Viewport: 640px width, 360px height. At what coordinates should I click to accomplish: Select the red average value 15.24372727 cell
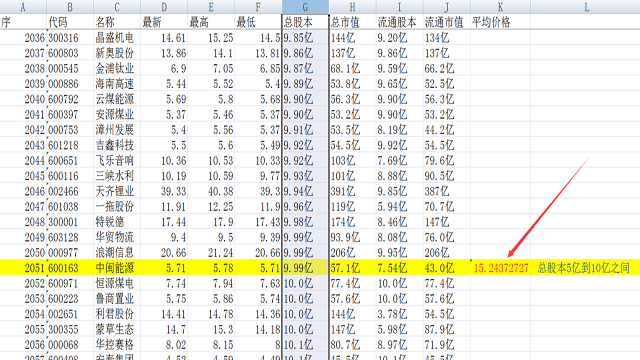coord(500,268)
